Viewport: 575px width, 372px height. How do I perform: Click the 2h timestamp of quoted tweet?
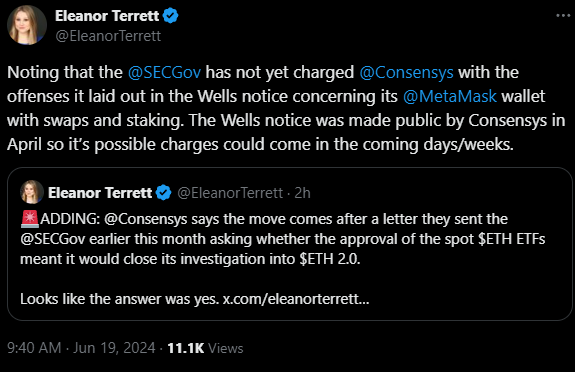click(303, 193)
